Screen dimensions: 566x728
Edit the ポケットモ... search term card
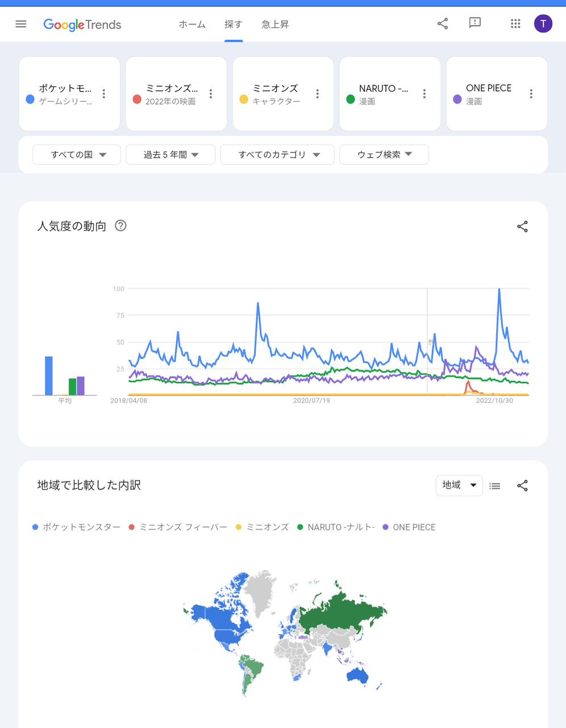coord(69,94)
